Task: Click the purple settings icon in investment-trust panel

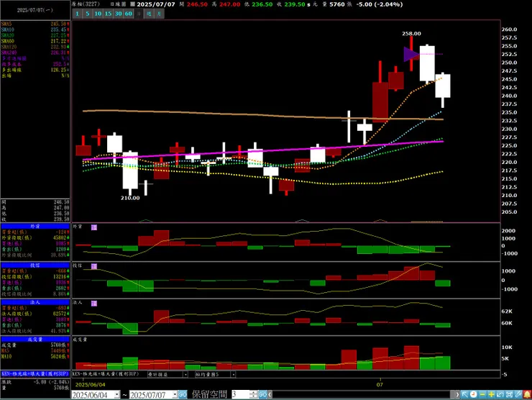Action: [x=94, y=266]
